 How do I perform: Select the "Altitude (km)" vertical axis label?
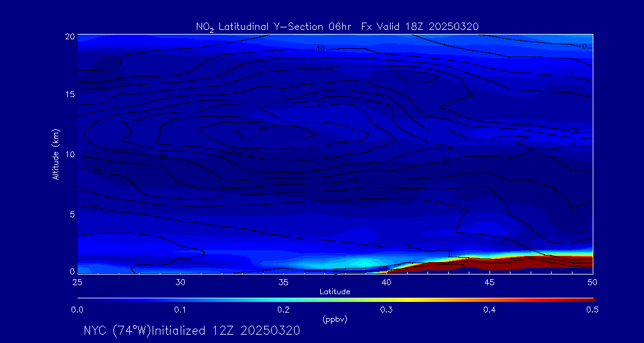pyautogui.click(x=55, y=154)
